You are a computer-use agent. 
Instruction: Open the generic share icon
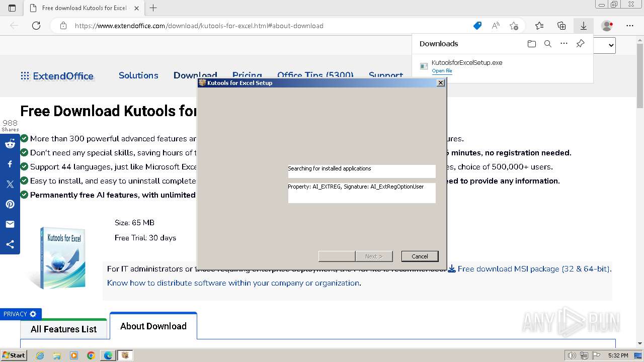tap(10, 244)
